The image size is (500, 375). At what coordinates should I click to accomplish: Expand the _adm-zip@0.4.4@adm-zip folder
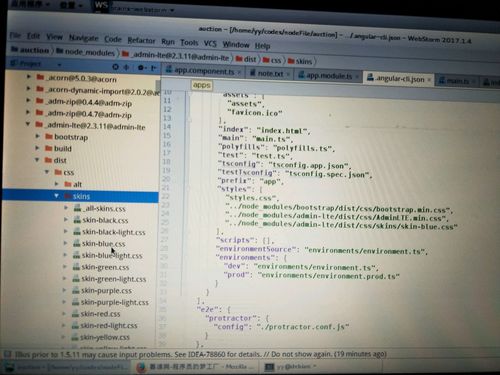pyautogui.click(x=28, y=100)
